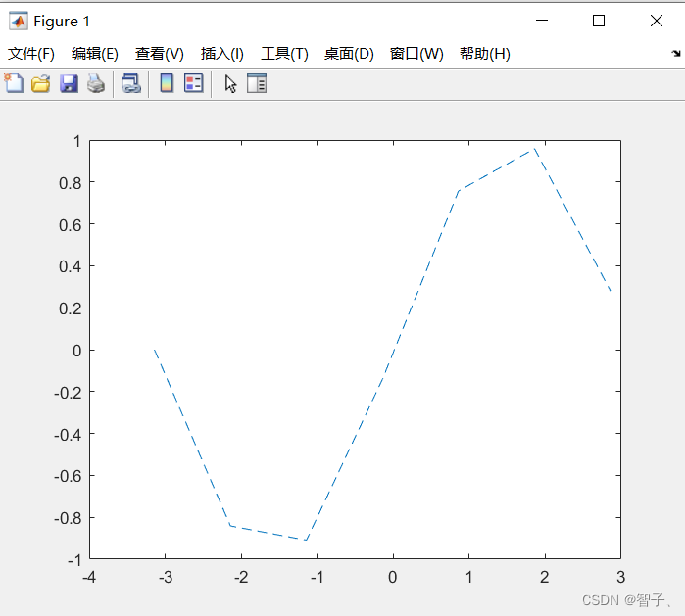This screenshot has width=685, height=616.
Task: Save the figure with floppy disk icon
Action: [x=69, y=83]
